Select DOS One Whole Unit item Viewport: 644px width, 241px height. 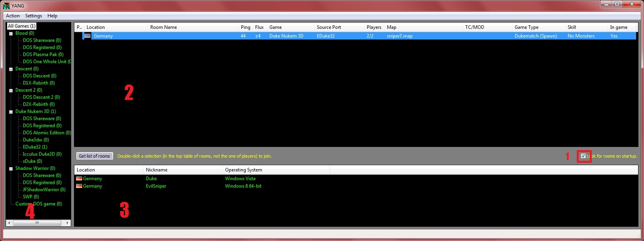coord(47,62)
